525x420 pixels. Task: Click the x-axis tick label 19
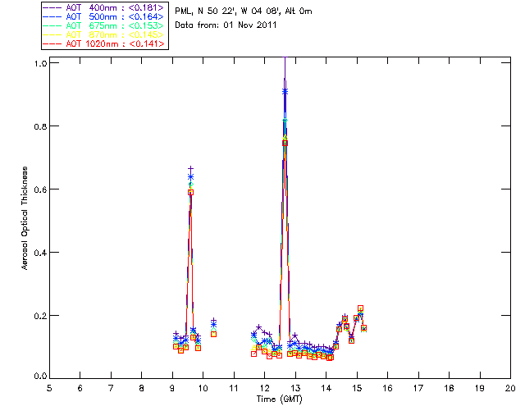[x=480, y=388]
